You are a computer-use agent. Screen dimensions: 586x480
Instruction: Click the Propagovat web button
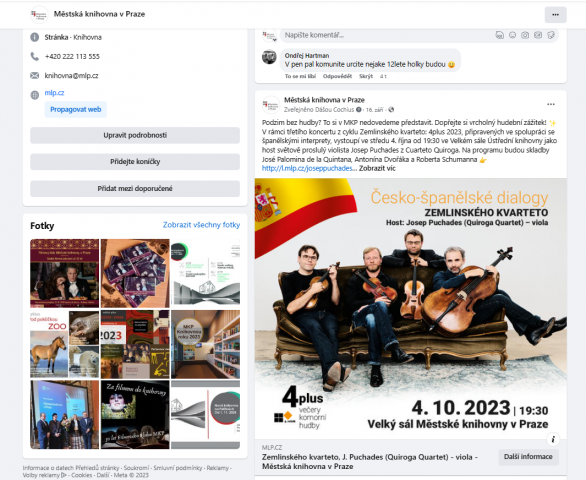point(75,110)
